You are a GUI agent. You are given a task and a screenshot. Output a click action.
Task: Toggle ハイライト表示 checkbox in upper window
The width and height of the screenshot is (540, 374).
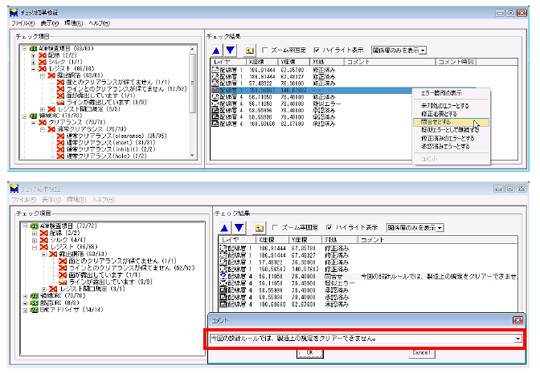coord(316,50)
